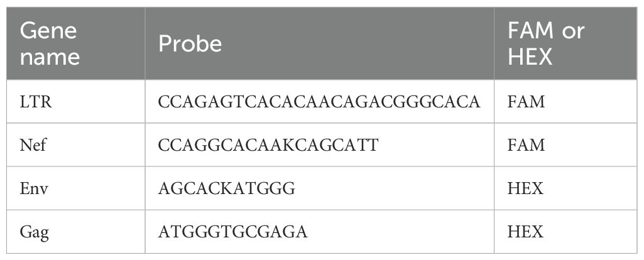The width and height of the screenshot is (644, 260).
Task: Click blank space right of Env probe sequence
Action: tap(390, 188)
